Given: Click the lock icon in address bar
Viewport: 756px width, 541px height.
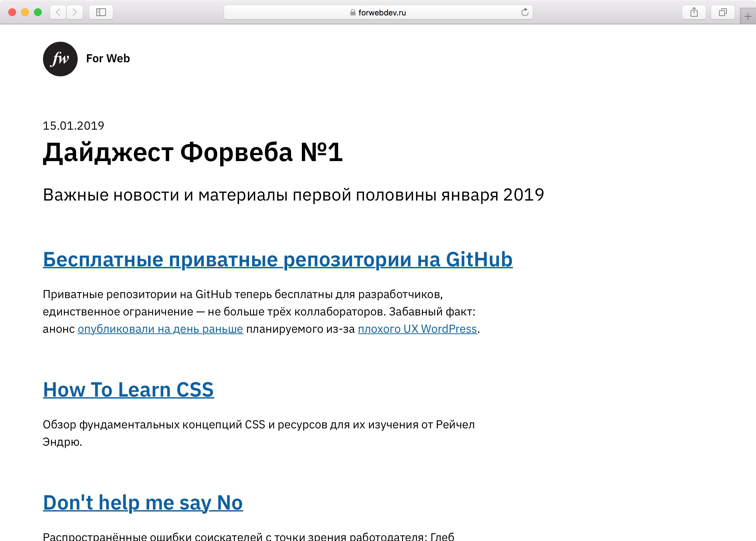Looking at the screenshot, I should [353, 12].
